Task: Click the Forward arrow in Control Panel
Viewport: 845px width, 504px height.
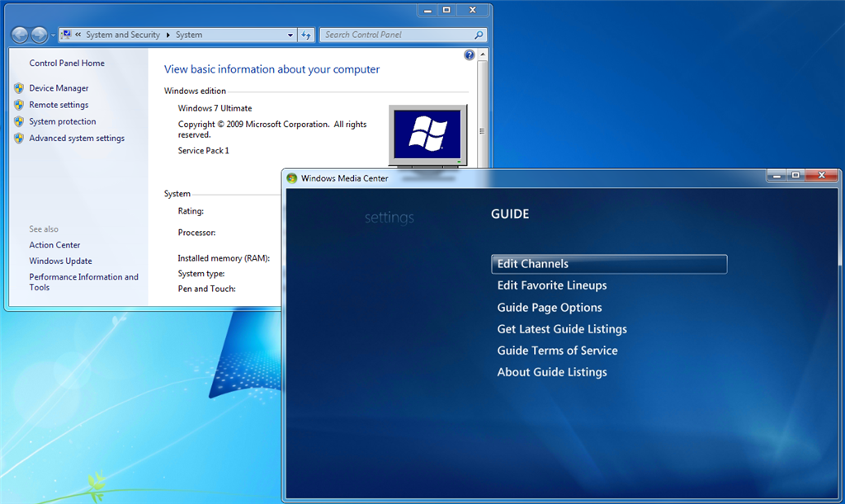Action: pyautogui.click(x=39, y=35)
